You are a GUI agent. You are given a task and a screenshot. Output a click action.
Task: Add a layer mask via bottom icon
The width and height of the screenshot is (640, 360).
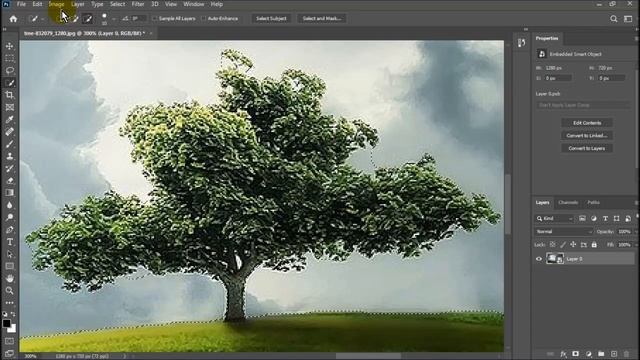(x=576, y=354)
